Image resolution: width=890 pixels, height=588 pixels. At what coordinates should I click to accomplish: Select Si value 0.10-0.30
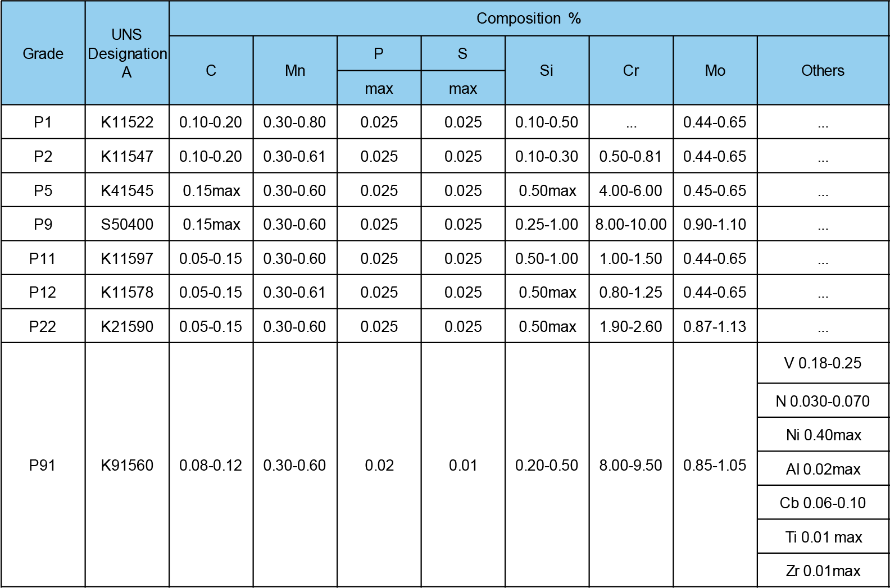(547, 156)
